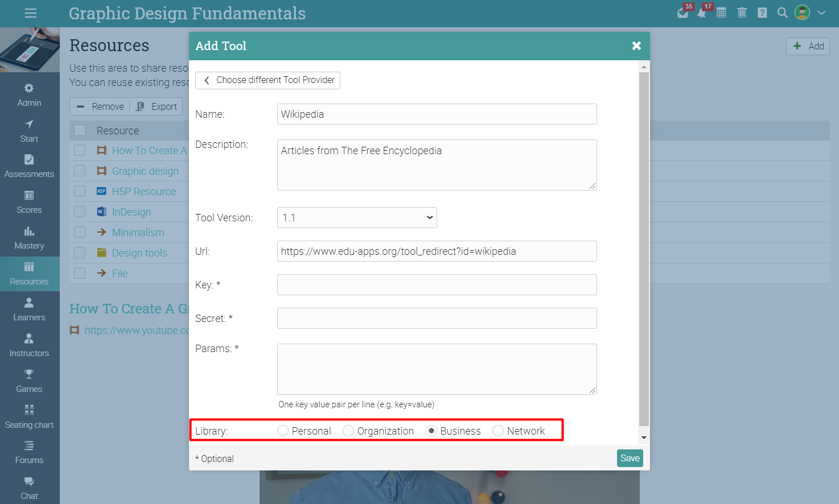
Task: Click the Description text area
Action: pos(437,165)
